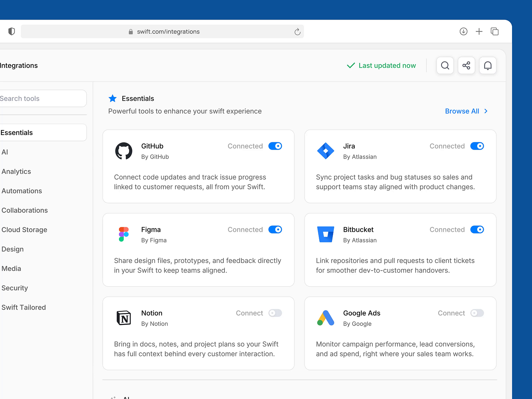This screenshot has height=399, width=532.
Task: Expand Browse All with its chevron
Action: 486,111
